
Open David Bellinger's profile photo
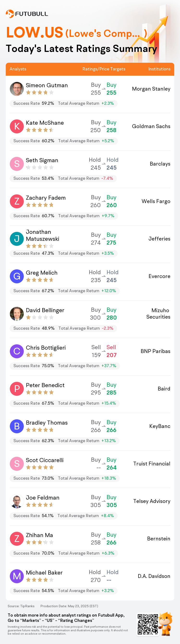[17, 314]
